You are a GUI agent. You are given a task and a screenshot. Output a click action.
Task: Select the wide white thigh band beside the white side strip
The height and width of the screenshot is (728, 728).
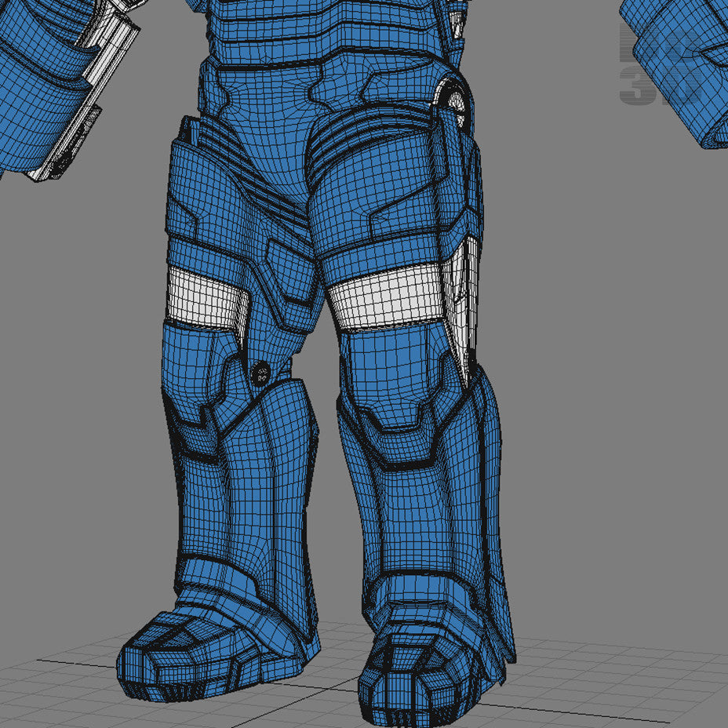(x=384, y=297)
